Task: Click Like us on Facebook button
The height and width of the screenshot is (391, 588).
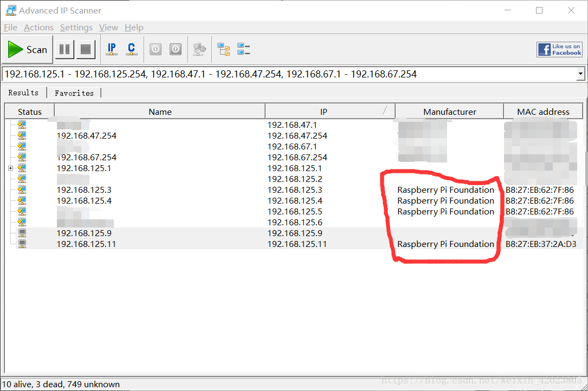Action: click(x=559, y=49)
